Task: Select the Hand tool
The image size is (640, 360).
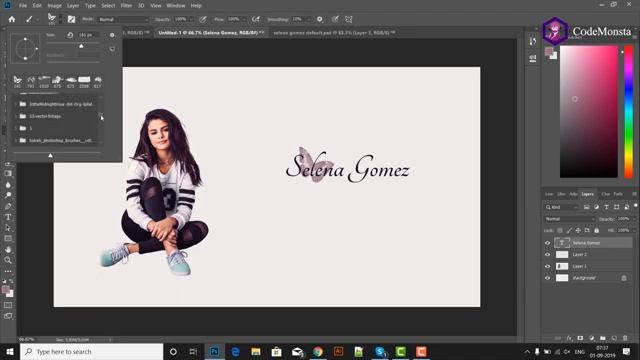Action: [x=8, y=249]
